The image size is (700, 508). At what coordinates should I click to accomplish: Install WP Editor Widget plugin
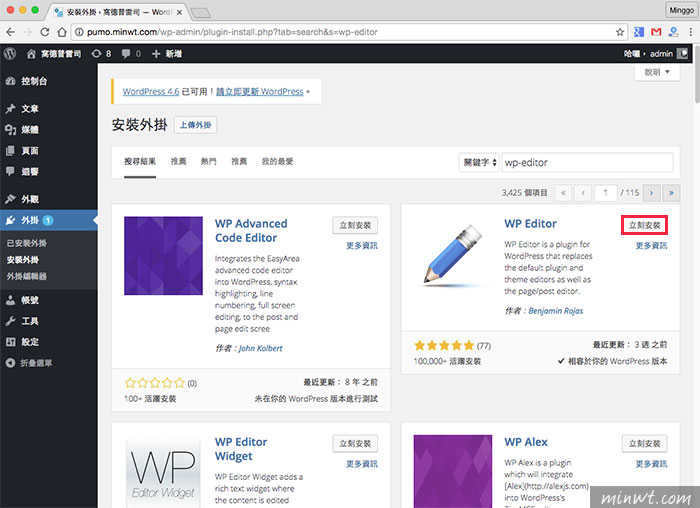(355, 444)
